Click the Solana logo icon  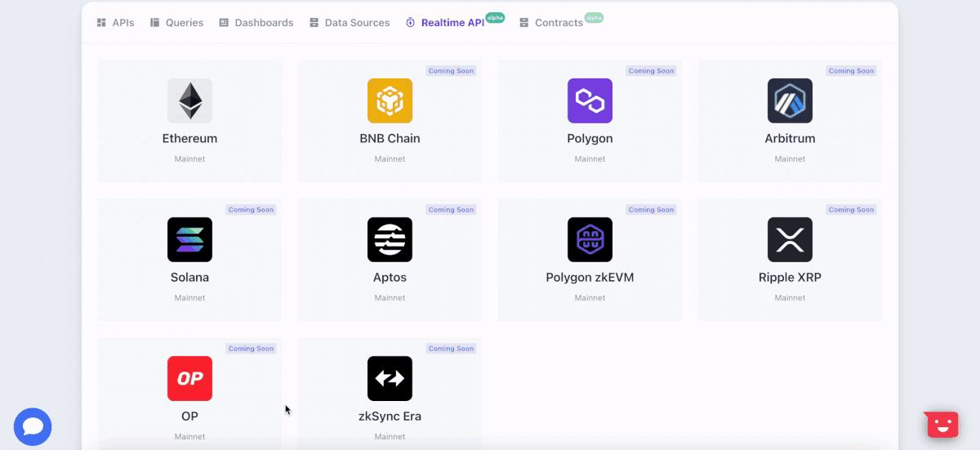tap(189, 239)
